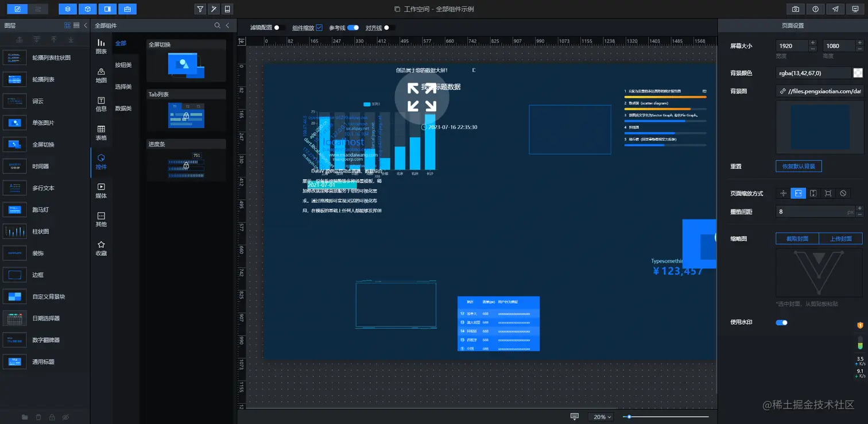868x424 pixels.
Task: Open the mobile device preview icon
Action: (x=227, y=9)
